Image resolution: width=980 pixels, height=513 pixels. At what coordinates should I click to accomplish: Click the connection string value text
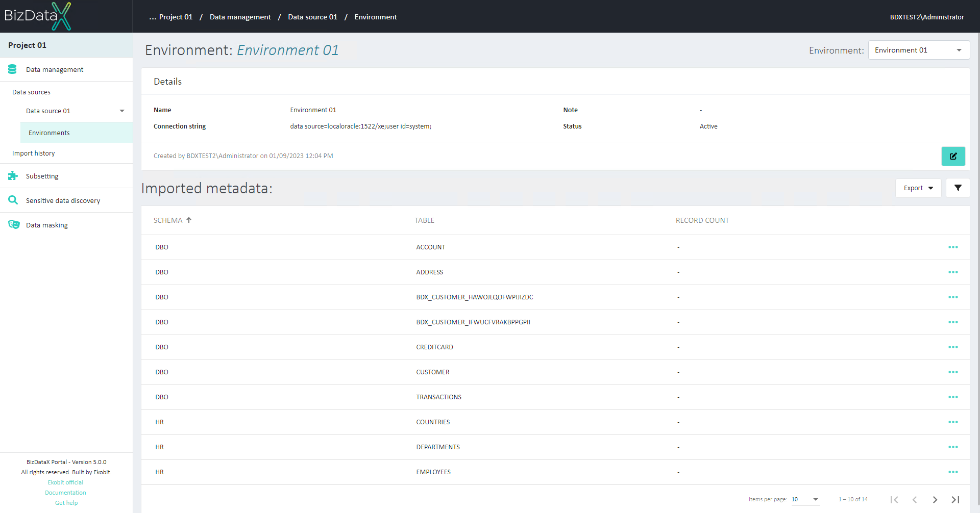point(361,126)
